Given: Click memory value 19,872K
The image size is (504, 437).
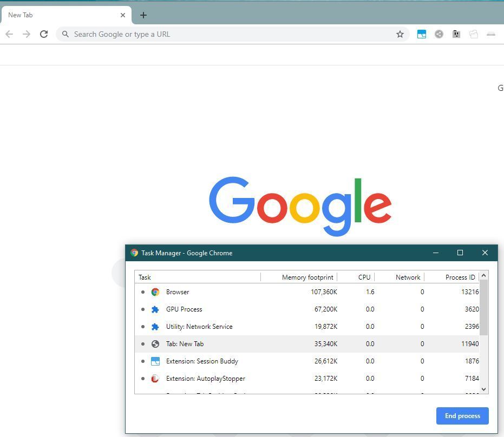Looking at the screenshot, I should 325,327.
